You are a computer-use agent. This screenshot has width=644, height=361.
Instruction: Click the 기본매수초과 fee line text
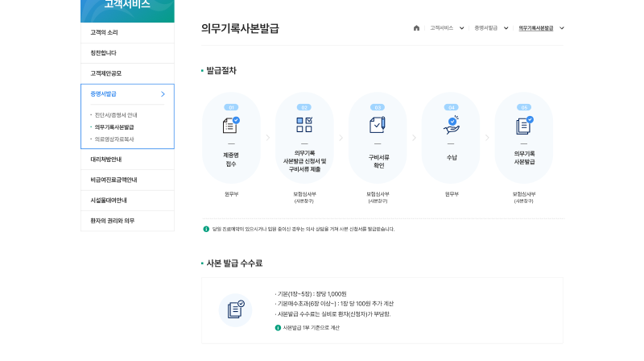(x=334, y=304)
